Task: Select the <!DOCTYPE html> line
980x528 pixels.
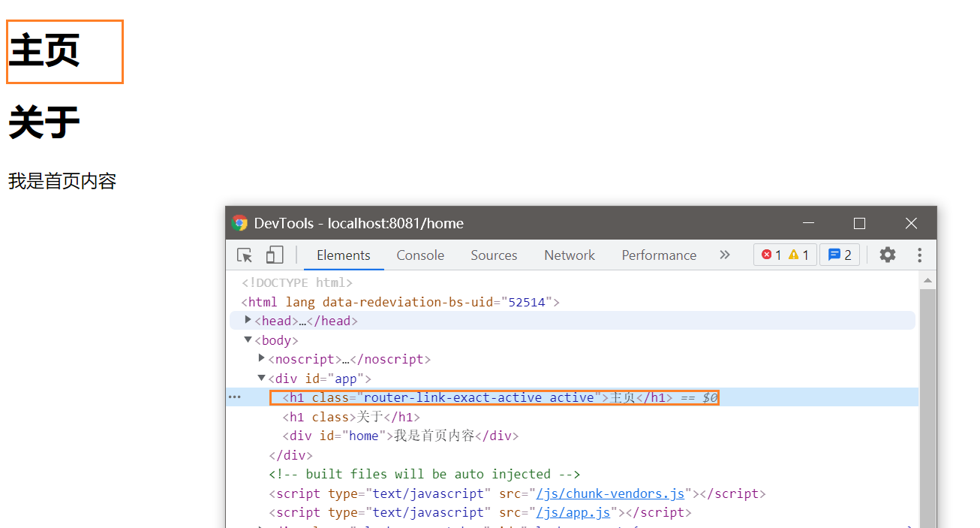Action: point(297,282)
